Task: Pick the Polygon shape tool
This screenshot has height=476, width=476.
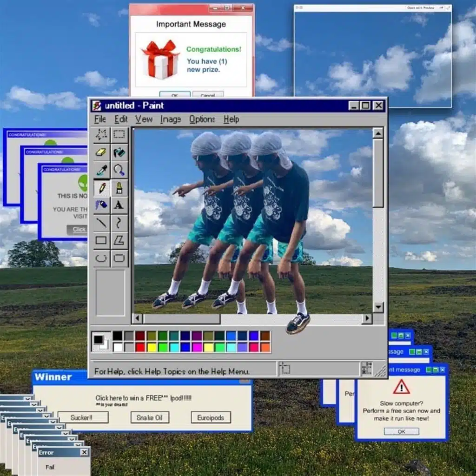Action: pos(119,240)
